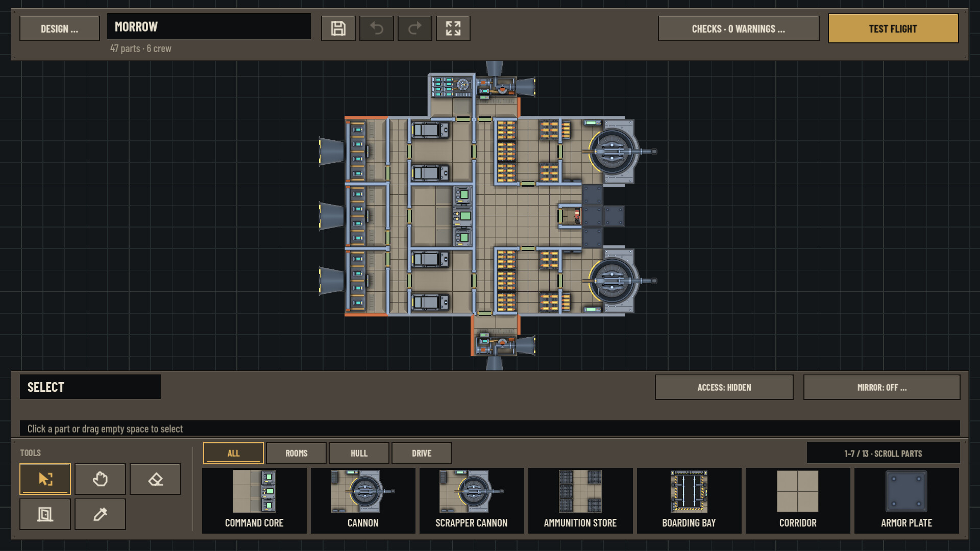Pick the Command Core part
This screenshot has width=980, height=551.
point(254,500)
